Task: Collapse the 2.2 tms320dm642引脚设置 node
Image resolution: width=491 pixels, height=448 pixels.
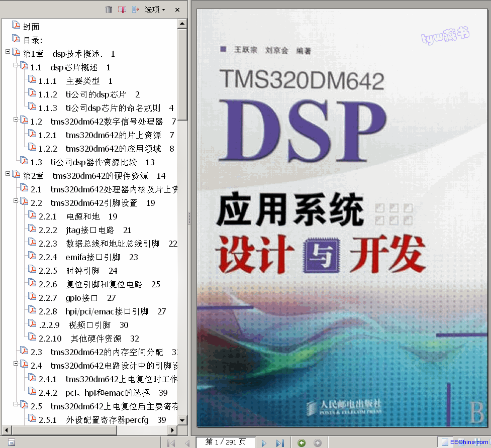Action: (16, 201)
